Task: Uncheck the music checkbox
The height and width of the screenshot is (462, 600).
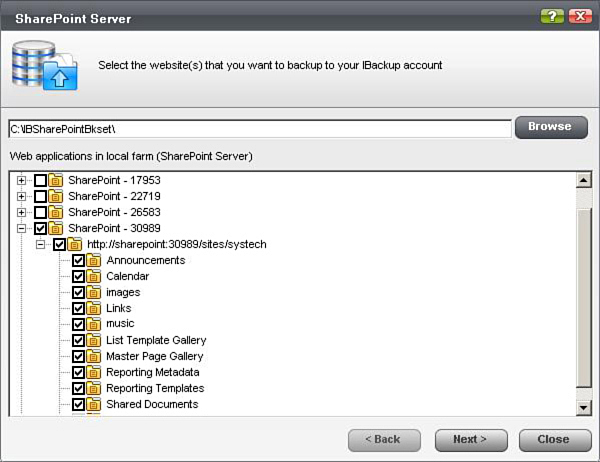Action: 78,324
